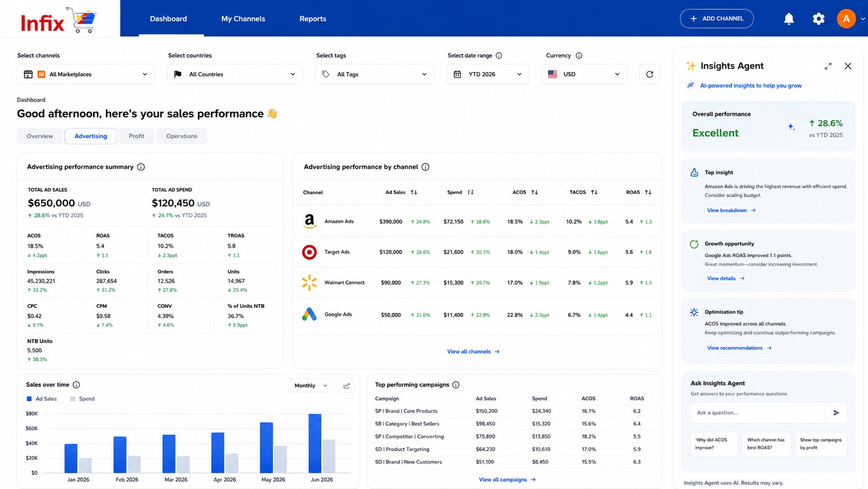Open the notifications bell
Viewport: 868px width, 489px height.
pyautogui.click(x=789, y=19)
